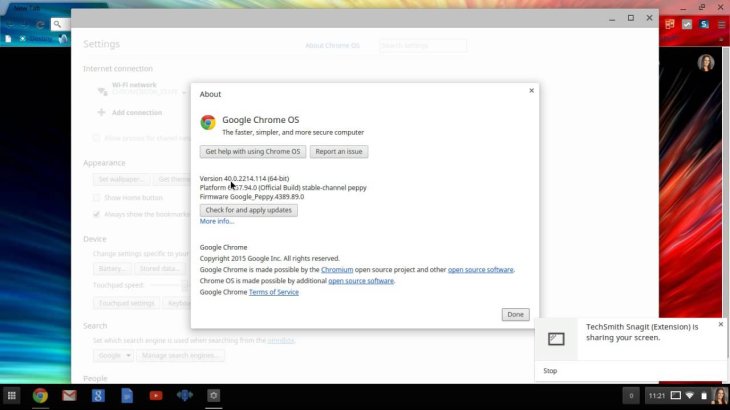The image size is (730, 410).
Task: Click the profile picture on the new tab page
Action: [706, 63]
